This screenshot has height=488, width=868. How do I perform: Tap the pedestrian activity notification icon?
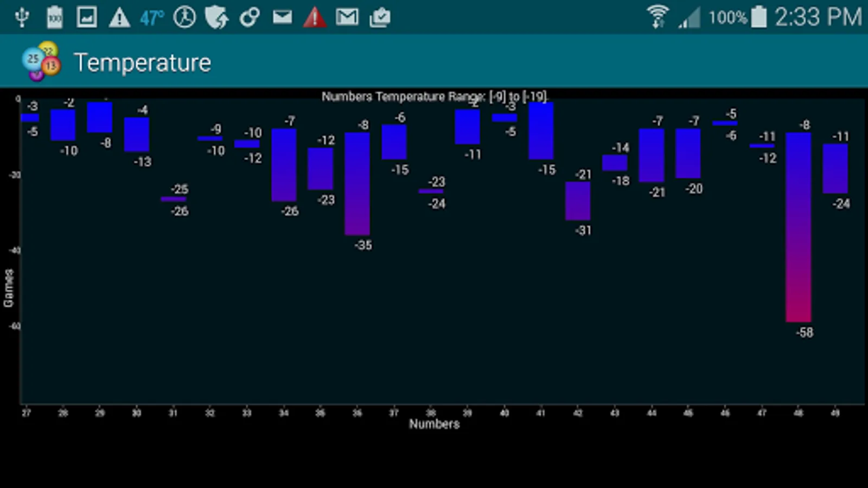[x=184, y=17]
